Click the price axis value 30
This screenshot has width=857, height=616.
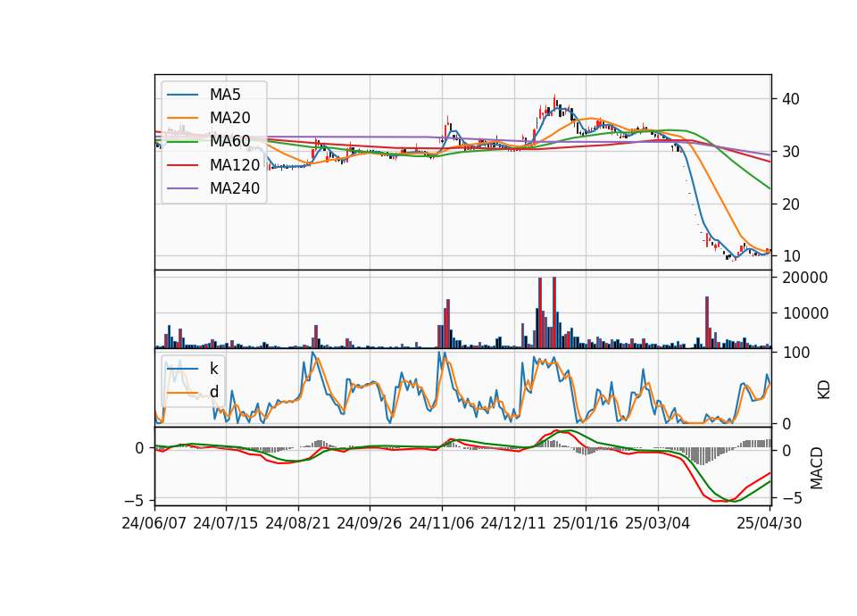click(790, 152)
